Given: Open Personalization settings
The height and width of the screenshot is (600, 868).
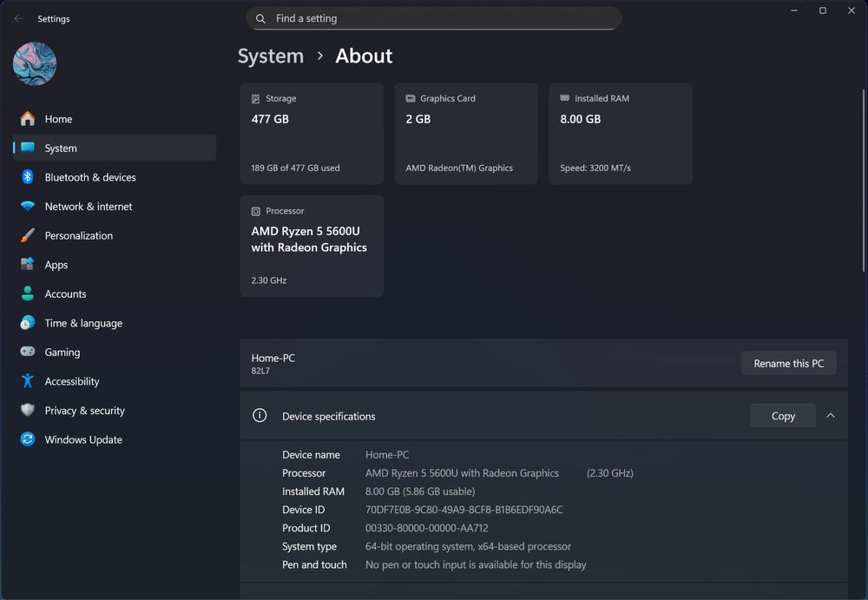Looking at the screenshot, I should pos(114,235).
